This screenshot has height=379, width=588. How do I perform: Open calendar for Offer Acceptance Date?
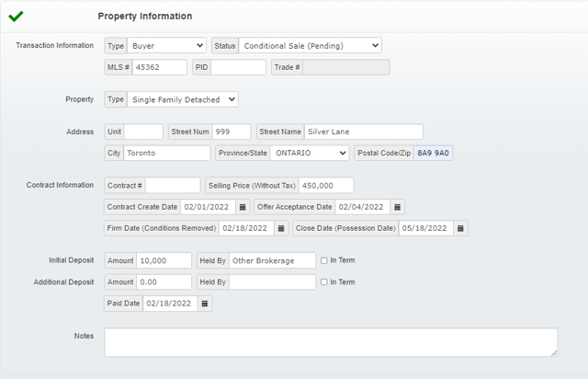coord(397,207)
